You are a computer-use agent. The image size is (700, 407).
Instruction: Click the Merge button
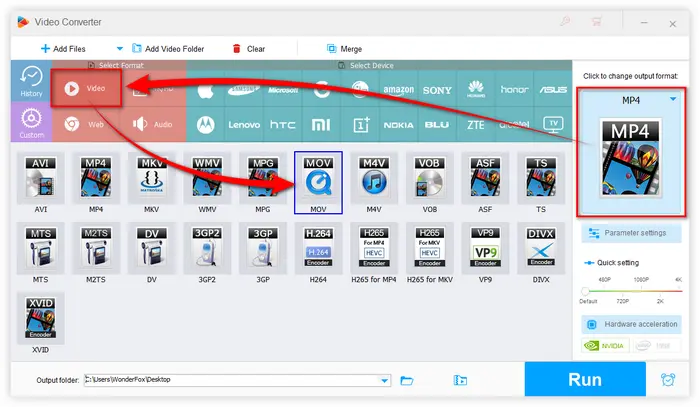tap(344, 49)
